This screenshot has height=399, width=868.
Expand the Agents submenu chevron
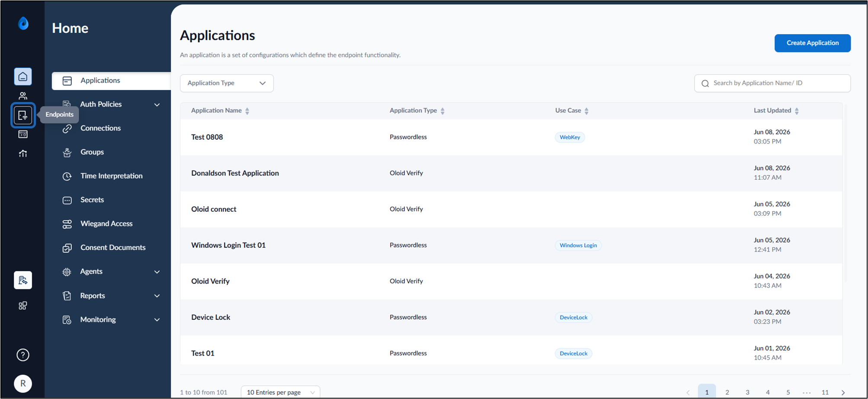point(157,272)
